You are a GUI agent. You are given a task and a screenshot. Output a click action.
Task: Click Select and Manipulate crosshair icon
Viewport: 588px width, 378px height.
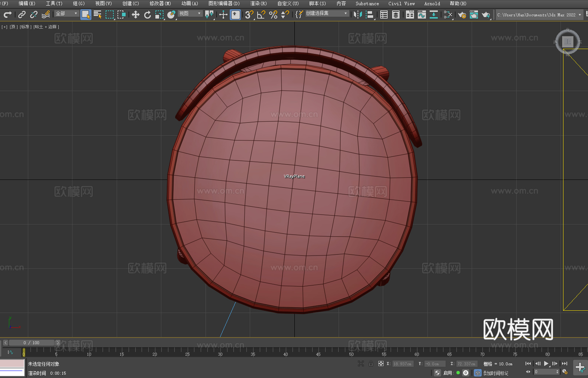[223, 14]
